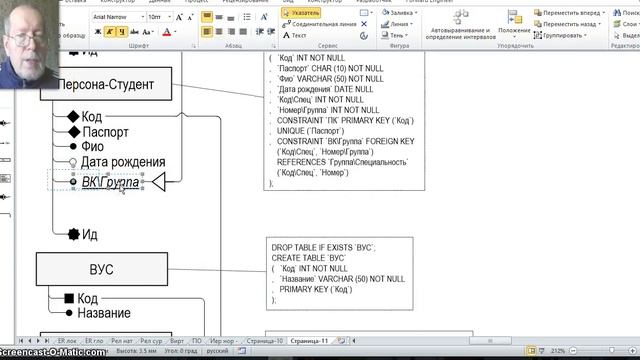Image resolution: width=640 pixels, height=360 pixels.
Task: Align text to middle vertically
Action: click(x=219, y=17)
